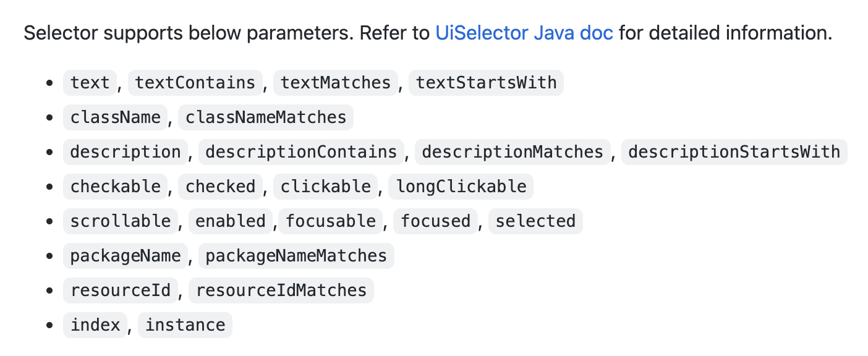Click the 'descriptionContains' code label

pyautogui.click(x=301, y=151)
